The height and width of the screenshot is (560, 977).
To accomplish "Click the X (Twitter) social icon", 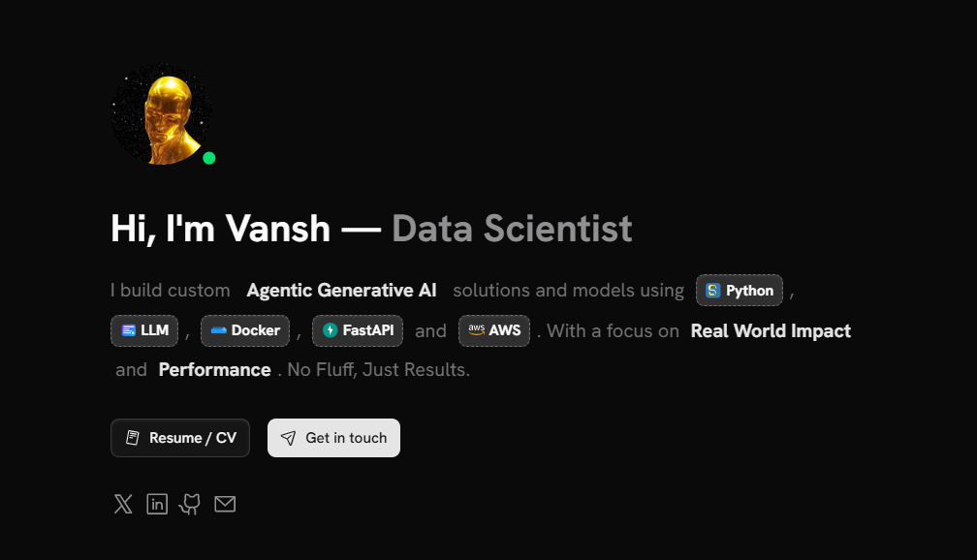I will pos(122,504).
